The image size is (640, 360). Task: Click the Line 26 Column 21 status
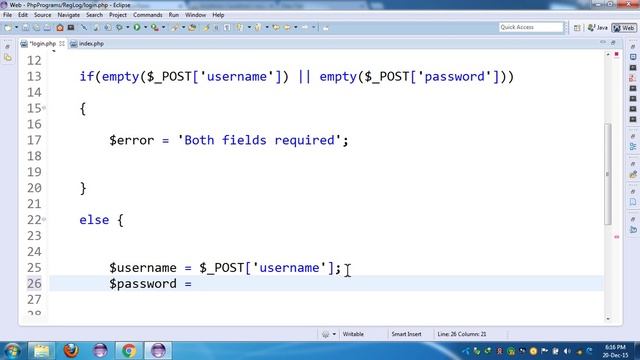[x=462, y=334]
